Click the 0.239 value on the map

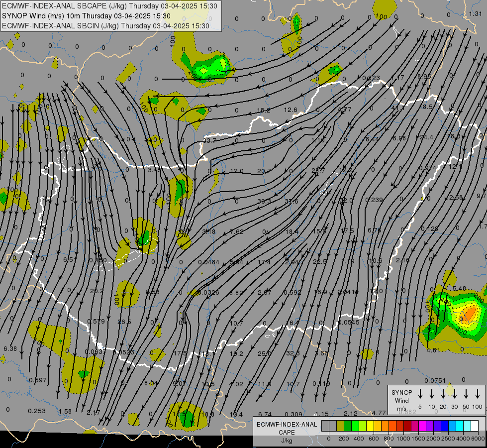point(374,200)
